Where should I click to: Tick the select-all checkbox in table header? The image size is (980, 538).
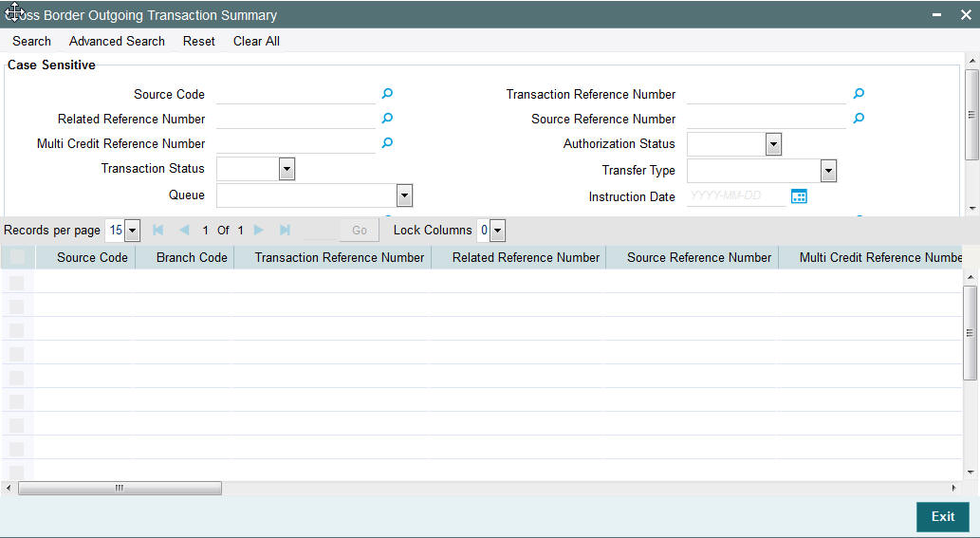(17, 257)
